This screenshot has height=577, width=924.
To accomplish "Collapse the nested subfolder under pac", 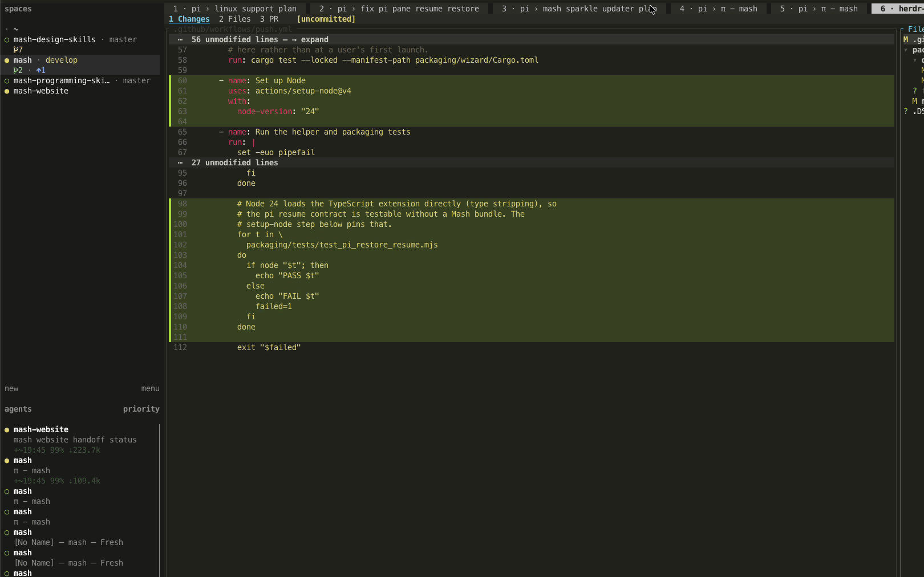I will [x=915, y=60].
